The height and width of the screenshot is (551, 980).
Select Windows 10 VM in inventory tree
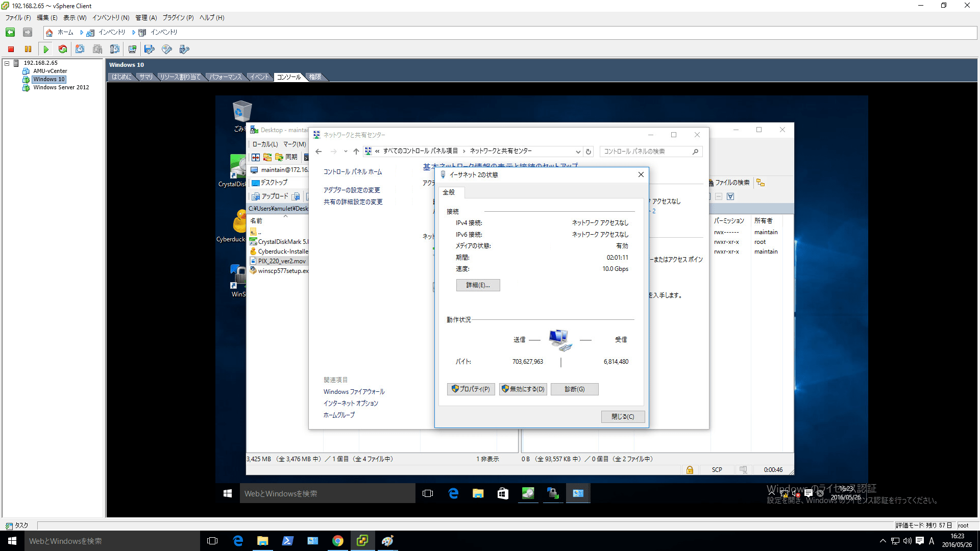(49, 79)
